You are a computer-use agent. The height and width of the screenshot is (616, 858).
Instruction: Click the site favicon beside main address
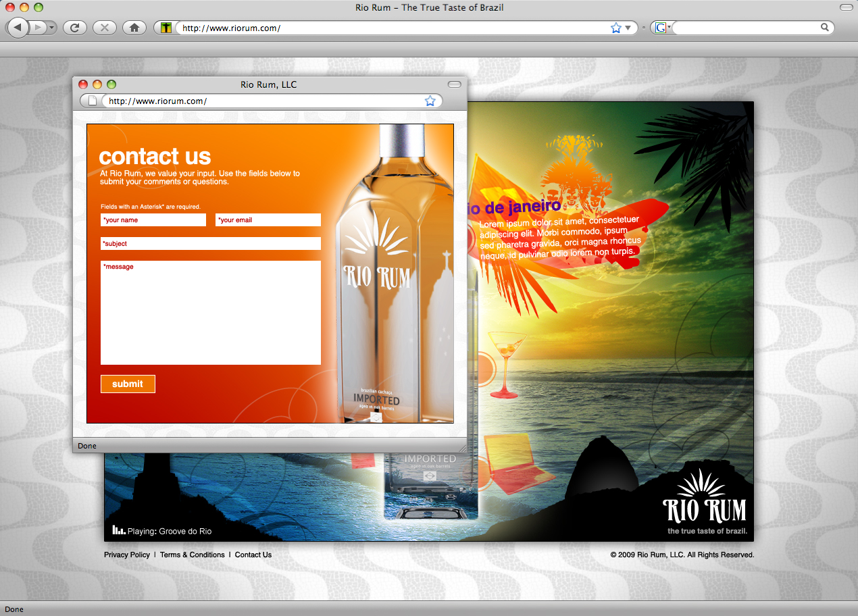(166, 28)
